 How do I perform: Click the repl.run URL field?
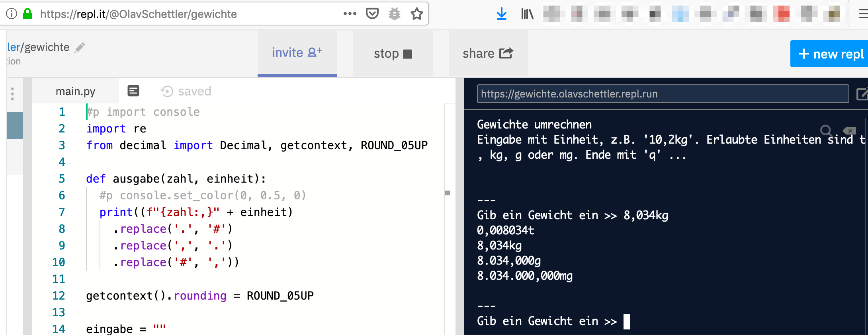[662, 94]
